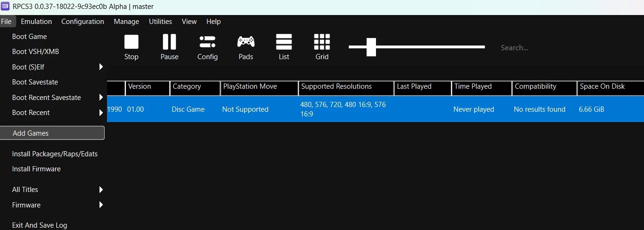Switch to List view icon
The width and height of the screenshot is (644, 230).
284,43
